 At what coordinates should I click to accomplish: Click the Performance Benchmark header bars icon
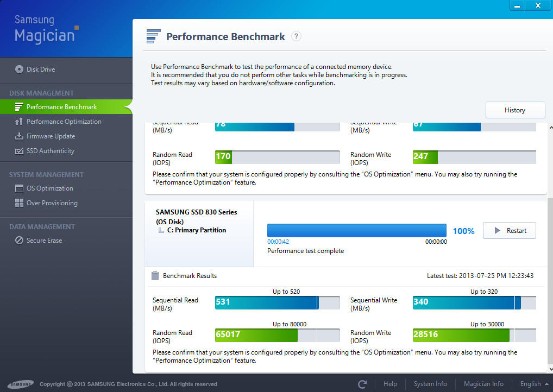pyautogui.click(x=153, y=36)
